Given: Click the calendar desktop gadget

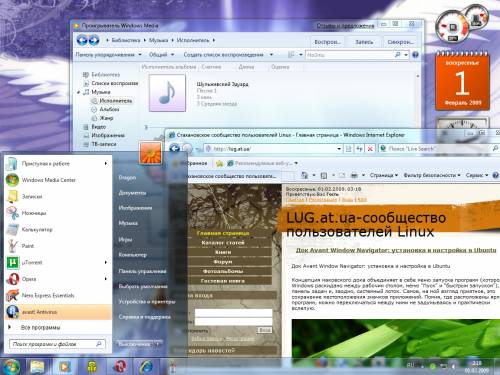Looking at the screenshot, I should pyautogui.click(x=462, y=81).
